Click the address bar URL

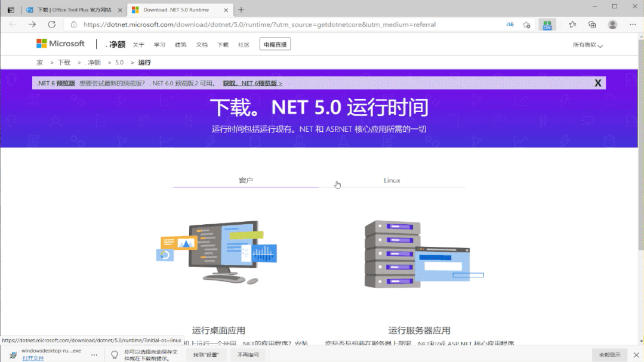[260, 24]
